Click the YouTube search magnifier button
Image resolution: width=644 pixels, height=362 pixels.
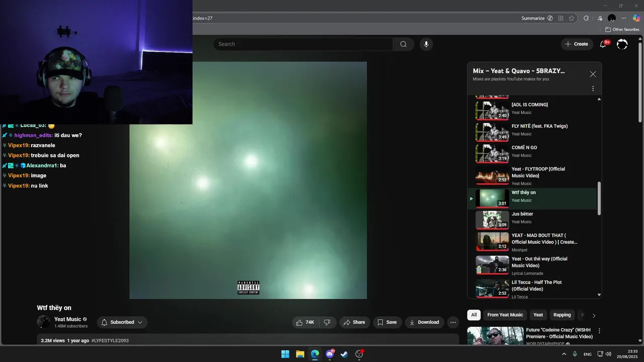(x=404, y=44)
